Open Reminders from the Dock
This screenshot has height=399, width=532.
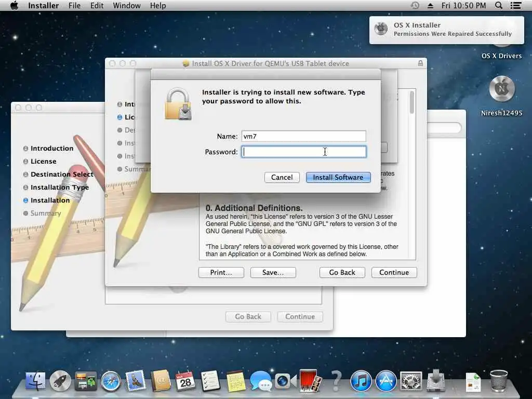pos(210,381)
